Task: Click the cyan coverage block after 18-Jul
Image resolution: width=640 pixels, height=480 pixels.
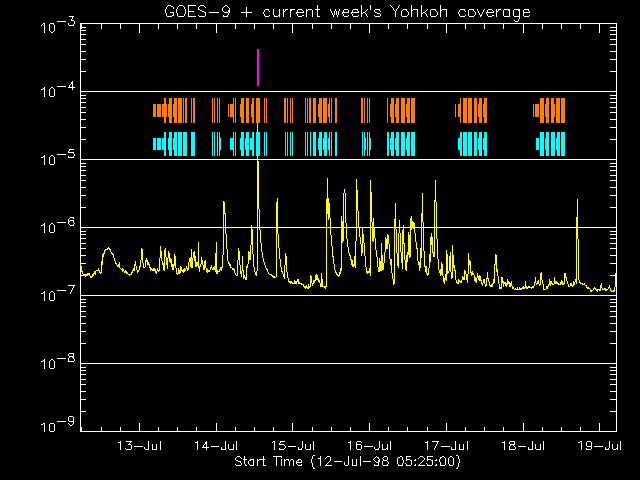Action: (551, 144)
